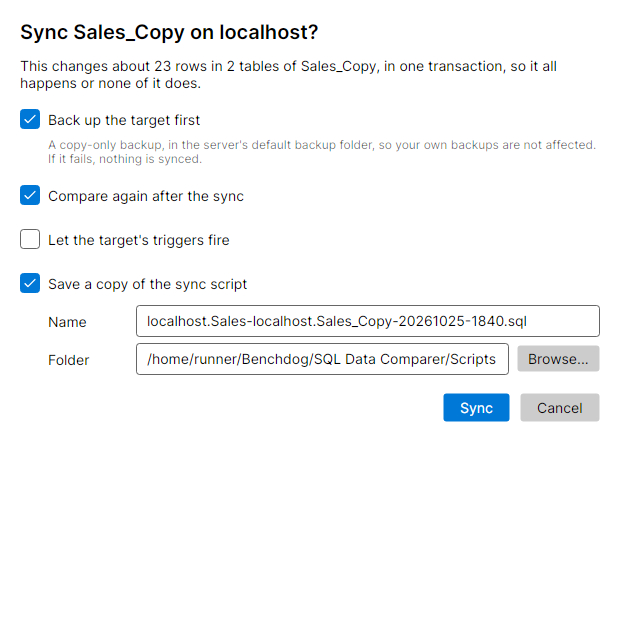Enable Let the target's triggers fire
The width and height of the screenshot is (620, 620).
tap(30, 239)
